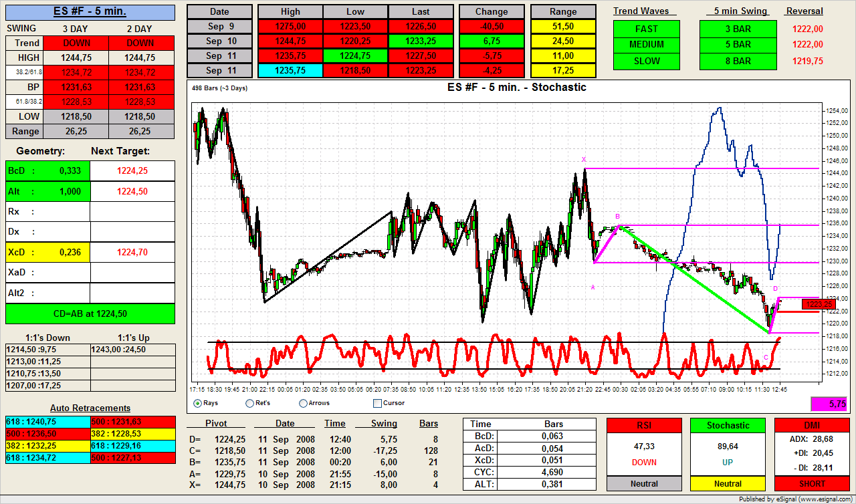
Task: Click the green last value 1233,25
Action: pyautogui.click(x=421, y=41)
